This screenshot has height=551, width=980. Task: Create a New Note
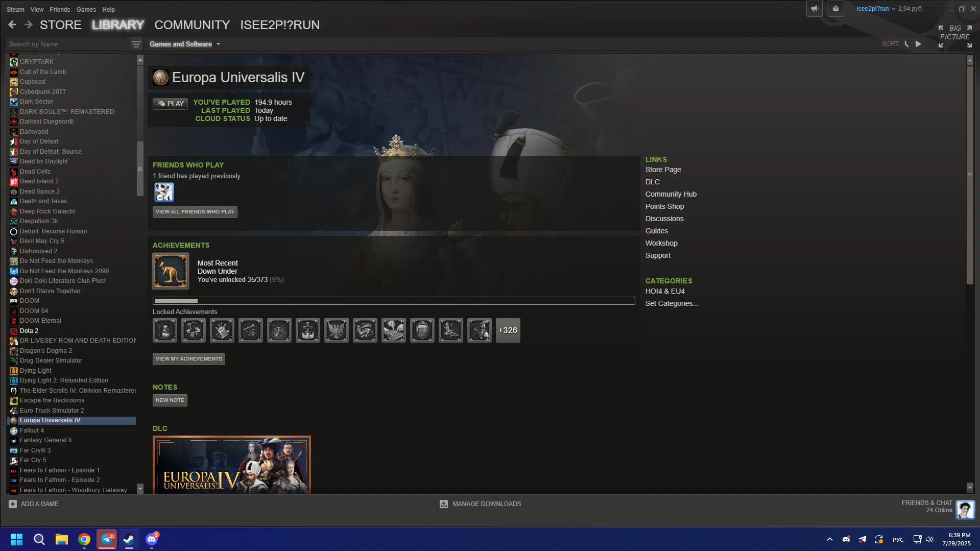[x=170, y=400]
